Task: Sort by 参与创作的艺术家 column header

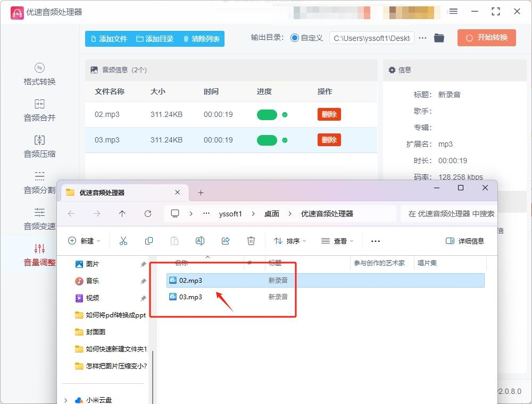Action: click(x=379, y=263)
